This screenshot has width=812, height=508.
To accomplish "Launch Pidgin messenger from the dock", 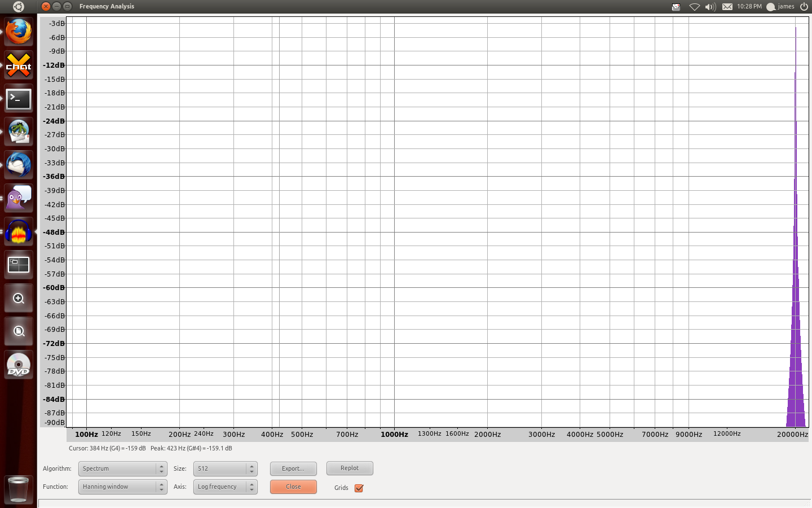I will [19, 198].
